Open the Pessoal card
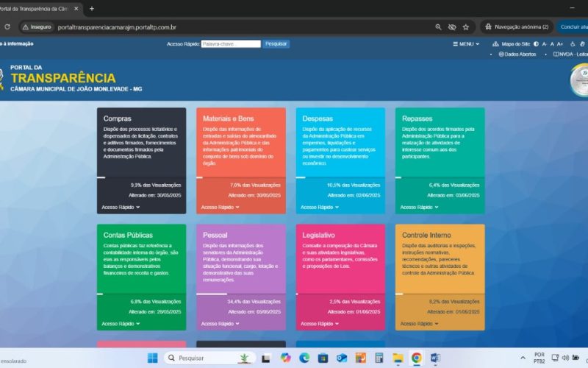 tap(215, 236)
